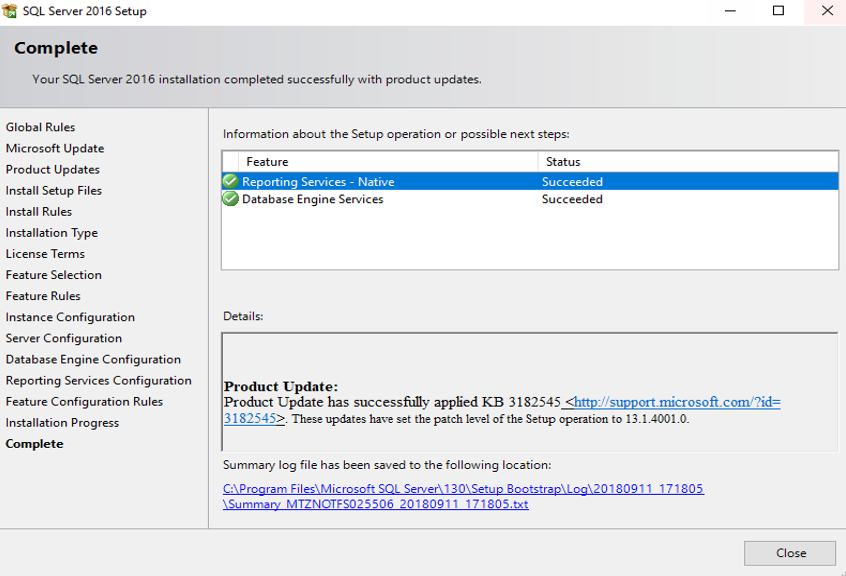Click the Feature column header
Image resolution: width=846 pixels, height=576 pixels.
pyautogui.click(x=267, y=161)
